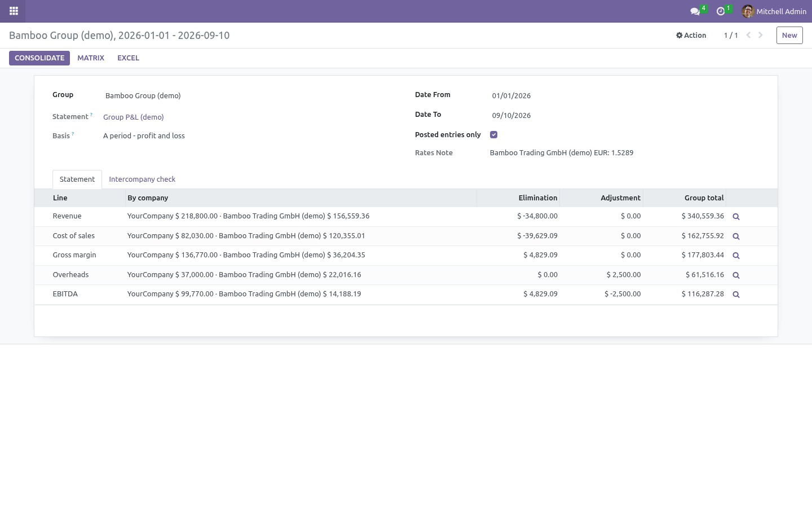Viewport: 812px width, 508px height.
Task: Click the Date From value 01/01/2026
Action: [x=511, y=96]
